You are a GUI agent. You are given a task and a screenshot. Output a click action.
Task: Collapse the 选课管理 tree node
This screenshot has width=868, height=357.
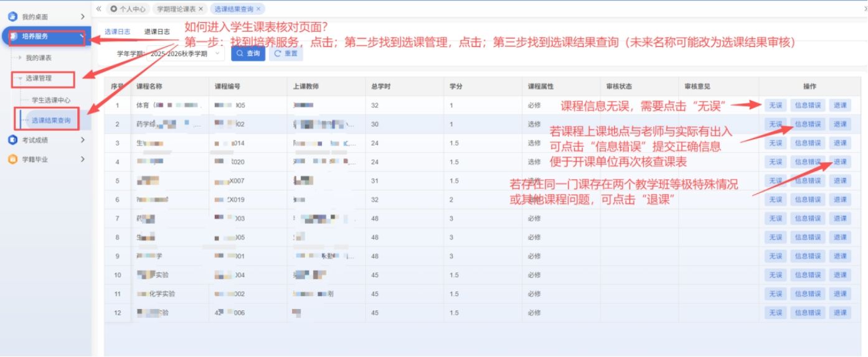[x=20, y=78]
